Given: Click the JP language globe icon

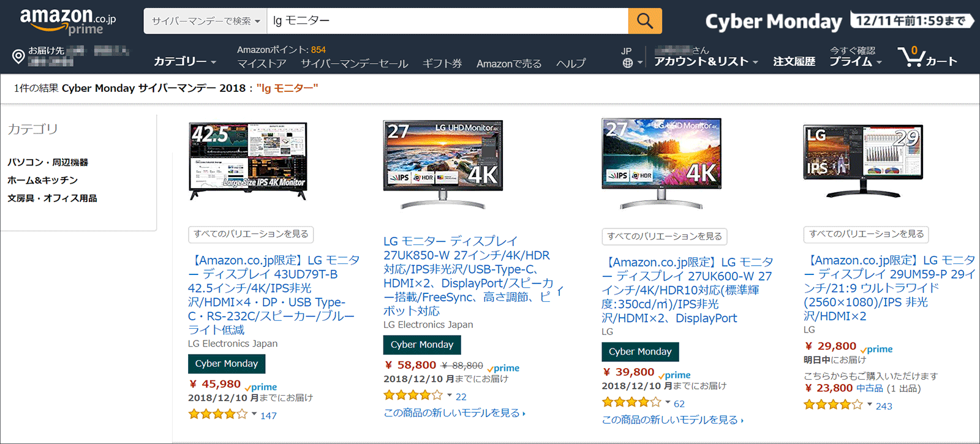Looking at the screenshot, I should (628, 62).
